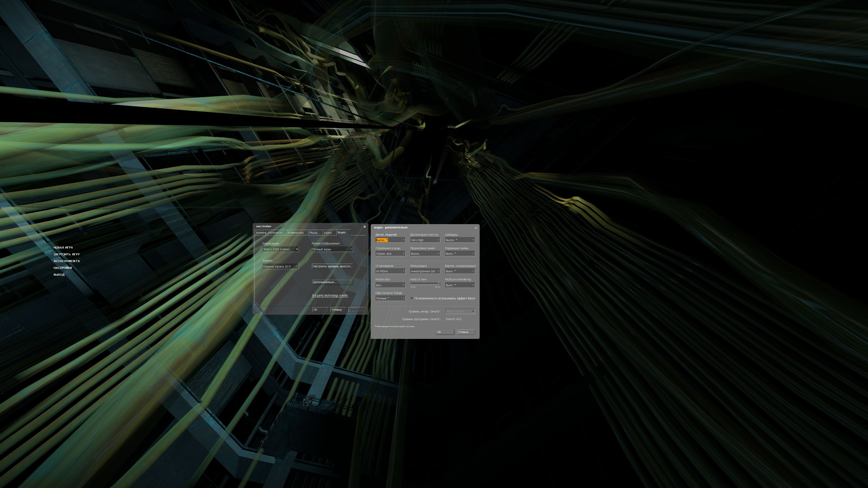The height and width of the screenshot is (488, 868).
Task: Open the Multicore Rendering dropdown
Action: tap(460, 285)
